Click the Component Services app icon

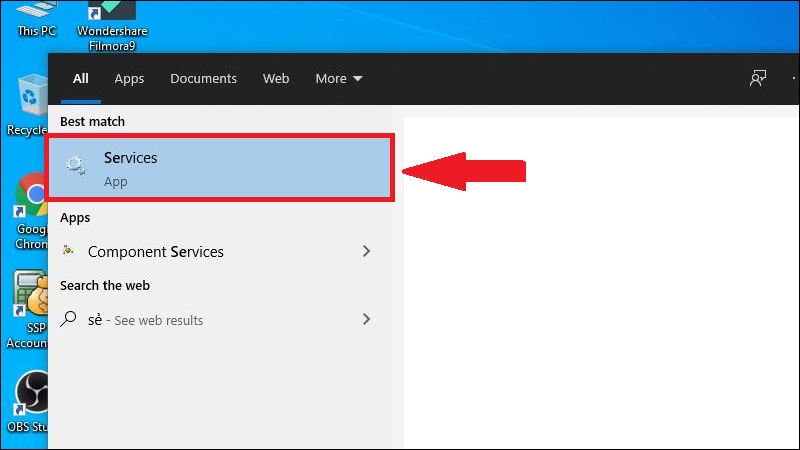click(68, 251)
